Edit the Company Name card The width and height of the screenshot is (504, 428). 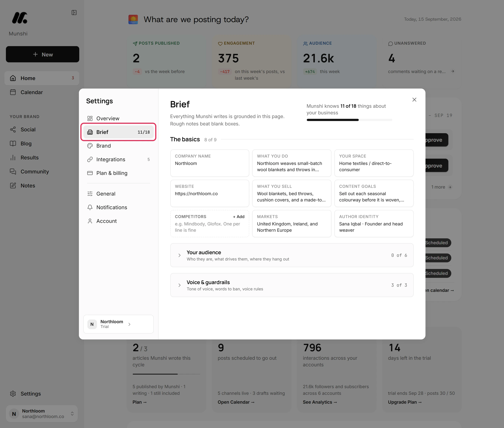coord(209,163)
